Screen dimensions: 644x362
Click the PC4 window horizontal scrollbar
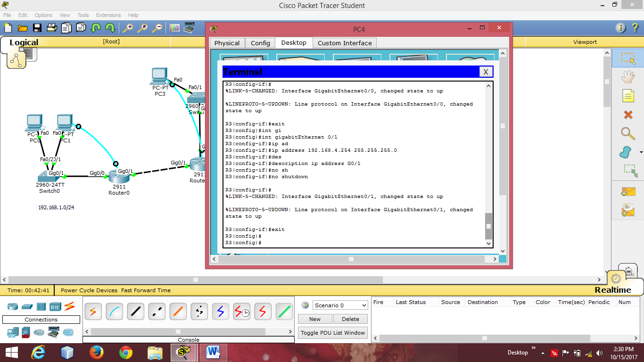point(354,259)
